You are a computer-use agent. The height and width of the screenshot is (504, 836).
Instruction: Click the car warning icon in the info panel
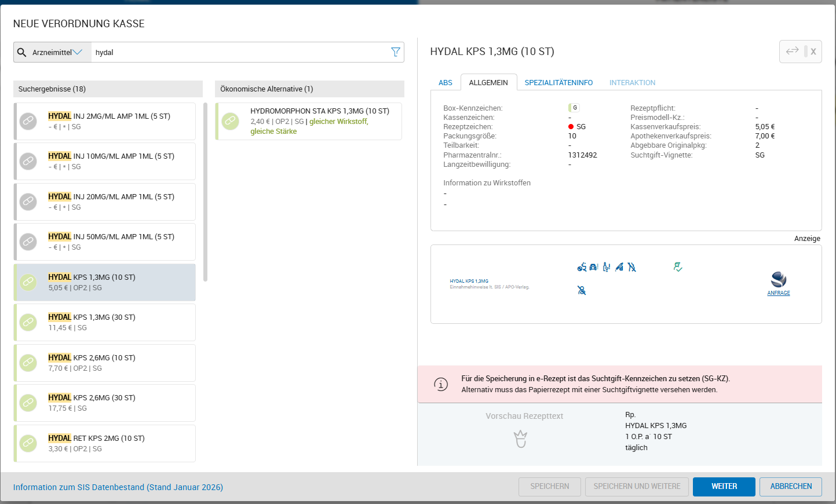coord(594,267)
